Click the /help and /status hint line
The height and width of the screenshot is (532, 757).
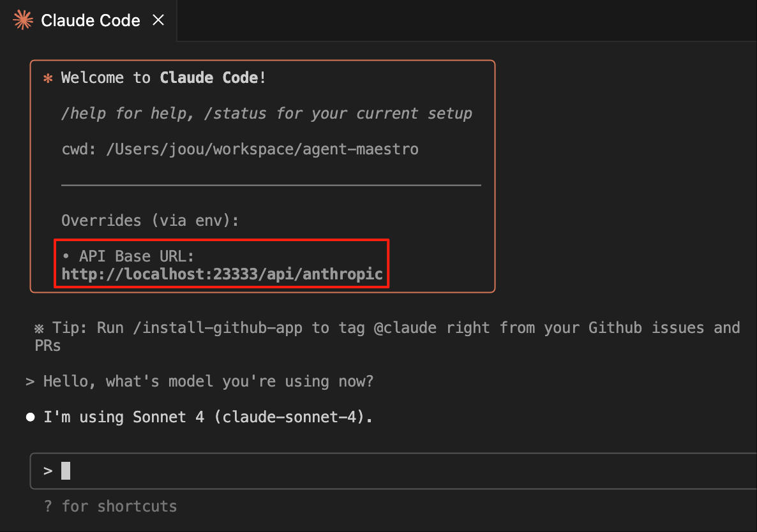point(267,114)
